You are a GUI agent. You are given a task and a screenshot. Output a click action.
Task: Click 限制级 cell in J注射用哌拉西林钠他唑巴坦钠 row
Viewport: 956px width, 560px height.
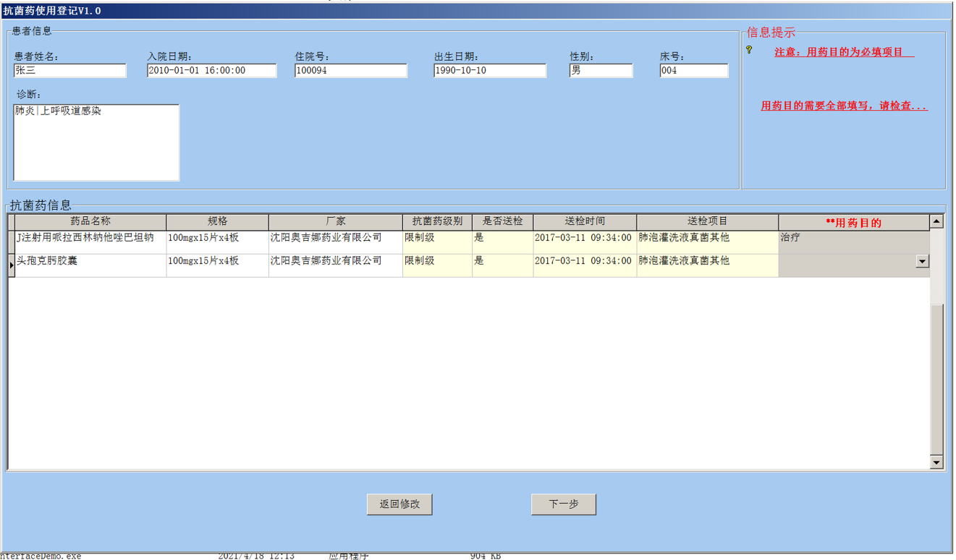437,242
